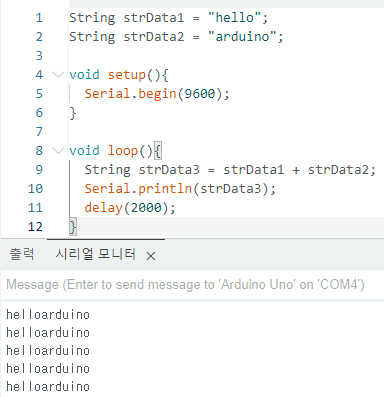
Task: Click line number 6 in gutter
Action: pyautogui.click(x=39, y=113)
